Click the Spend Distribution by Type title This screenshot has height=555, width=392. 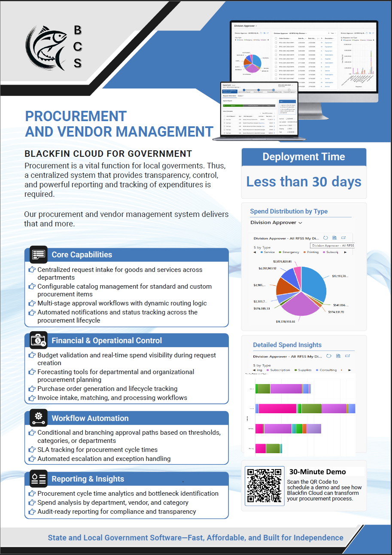click(289, 211)
